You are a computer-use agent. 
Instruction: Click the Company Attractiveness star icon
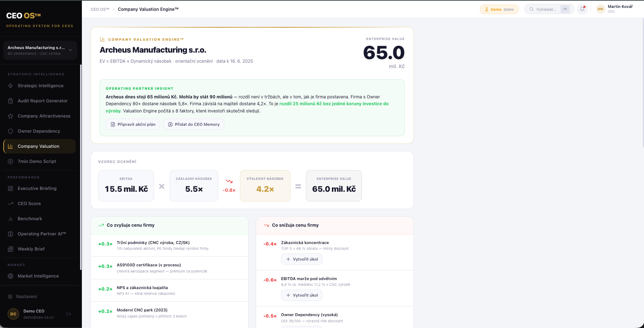(x=10, y=116)
